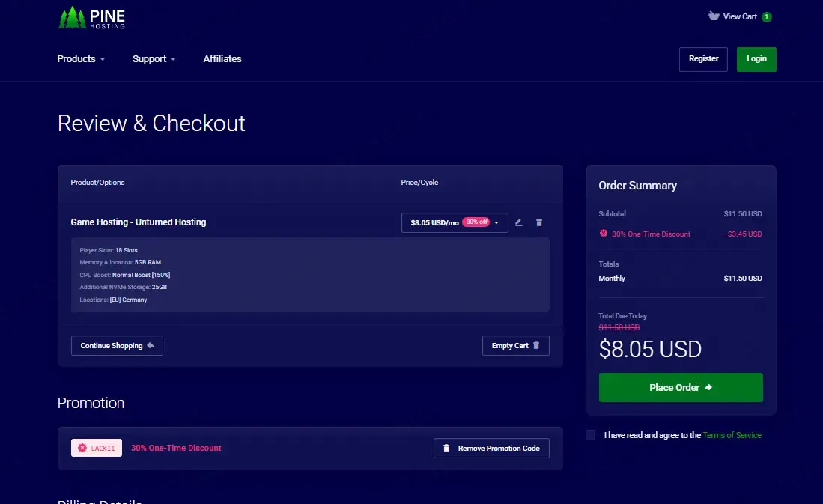The width and height of the screenshot is (823, 504).
Task: Click the - $3.45 USD discount amount
Action: (741, 234)
